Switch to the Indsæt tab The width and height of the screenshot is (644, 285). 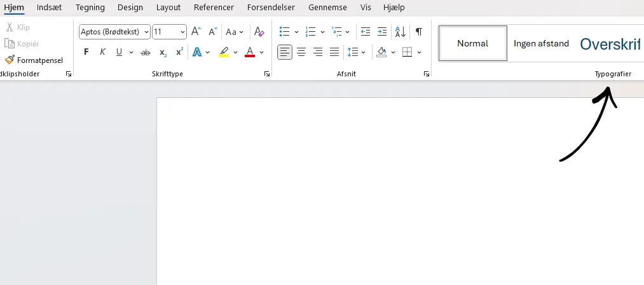point(50,8)
